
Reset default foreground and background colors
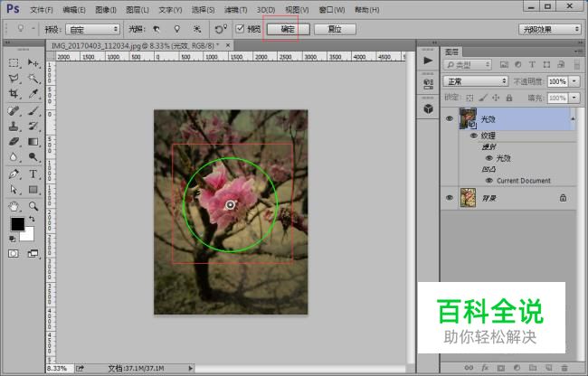point(13,239)
